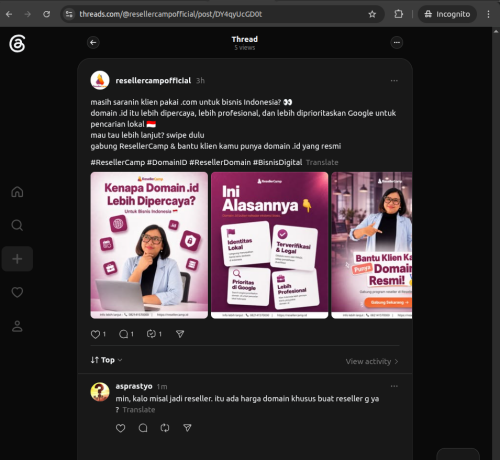
Task: Open resellercampofficial profile avatar
Action: coord(100,80)
